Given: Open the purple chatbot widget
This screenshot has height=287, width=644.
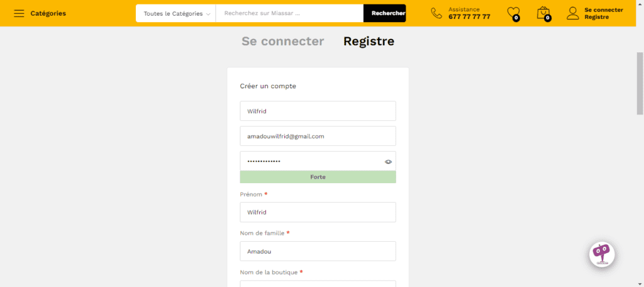Looking at the screenshot, I should click(x=602, y=254).
